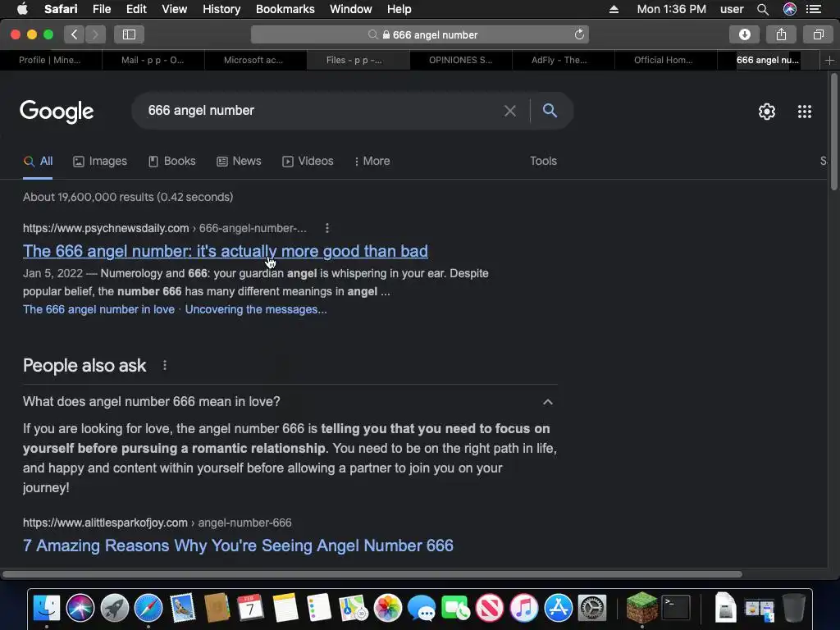Open the Google apps grid
840x630 pixels.
coord(804,112)
